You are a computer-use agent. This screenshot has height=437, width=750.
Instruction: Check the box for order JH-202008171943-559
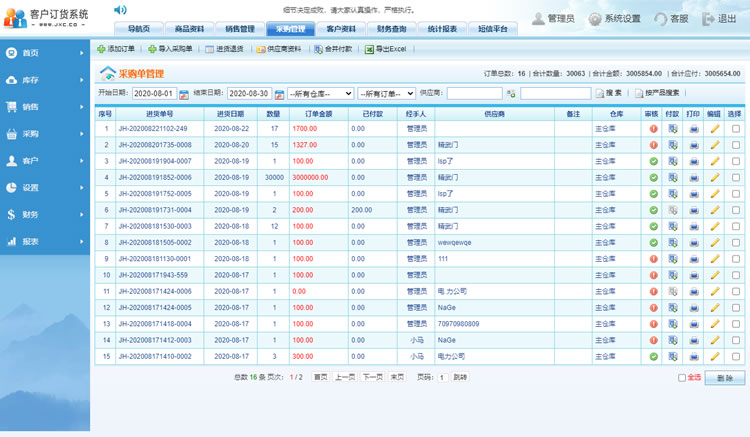tap(736, 275)
